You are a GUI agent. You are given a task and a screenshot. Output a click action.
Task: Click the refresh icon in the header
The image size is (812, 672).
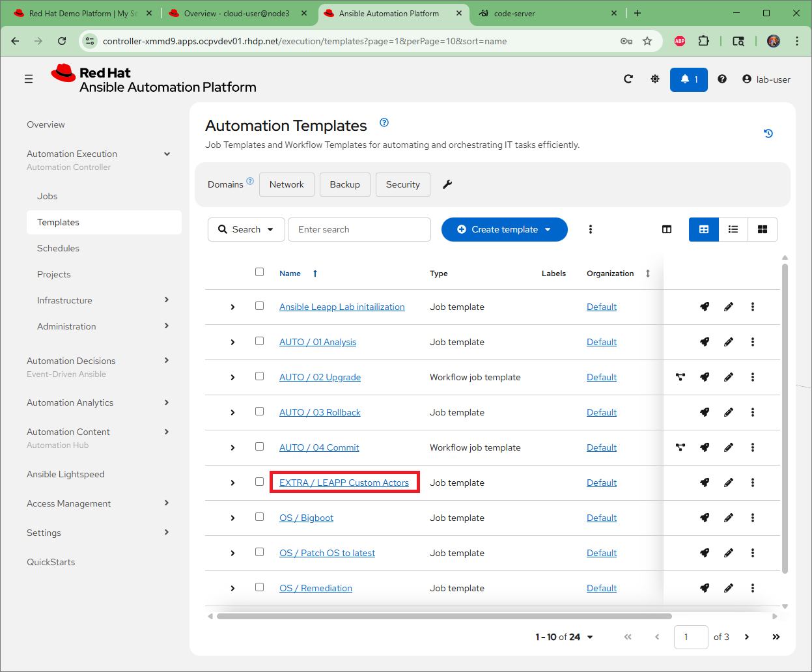(x=628, y=79)
